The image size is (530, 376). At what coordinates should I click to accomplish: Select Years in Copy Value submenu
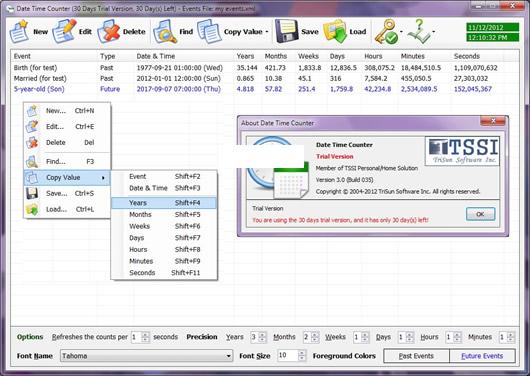(164, 203)
